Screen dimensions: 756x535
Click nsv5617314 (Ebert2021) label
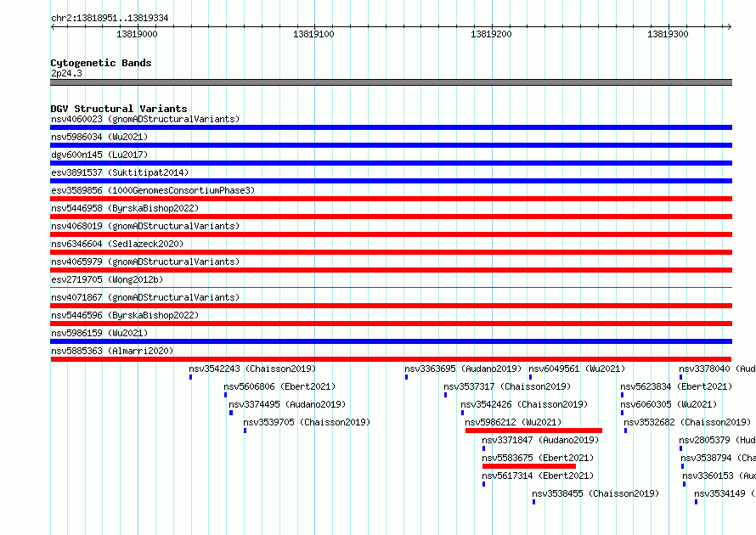coord(538,476)
